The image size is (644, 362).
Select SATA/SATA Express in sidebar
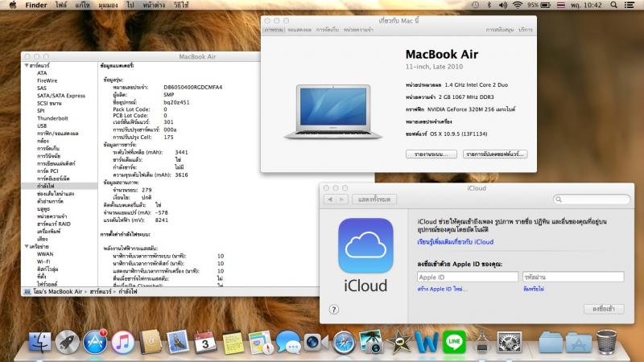point(61,96)
